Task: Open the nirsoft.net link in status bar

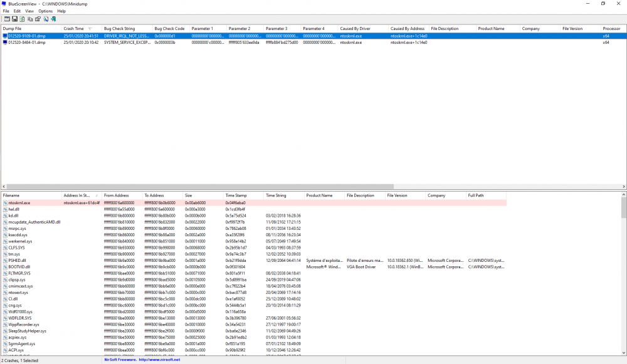Action: coord(159,360)
